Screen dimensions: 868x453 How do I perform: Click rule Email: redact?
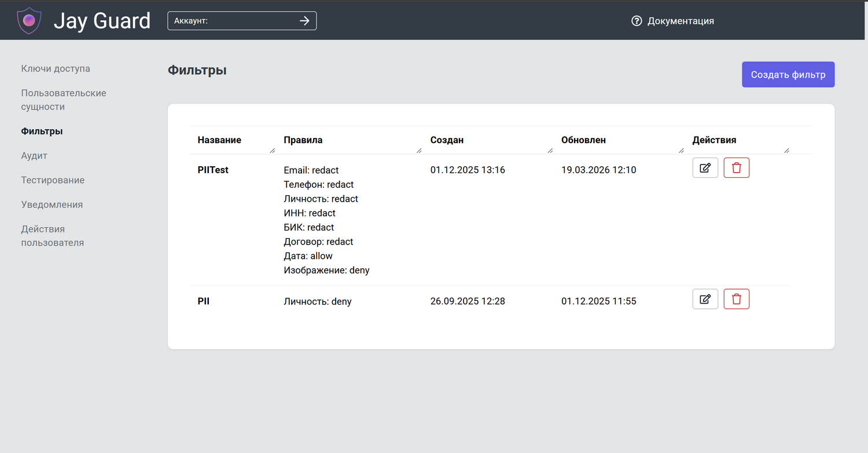pyautogui.click(x=311, y=170)
